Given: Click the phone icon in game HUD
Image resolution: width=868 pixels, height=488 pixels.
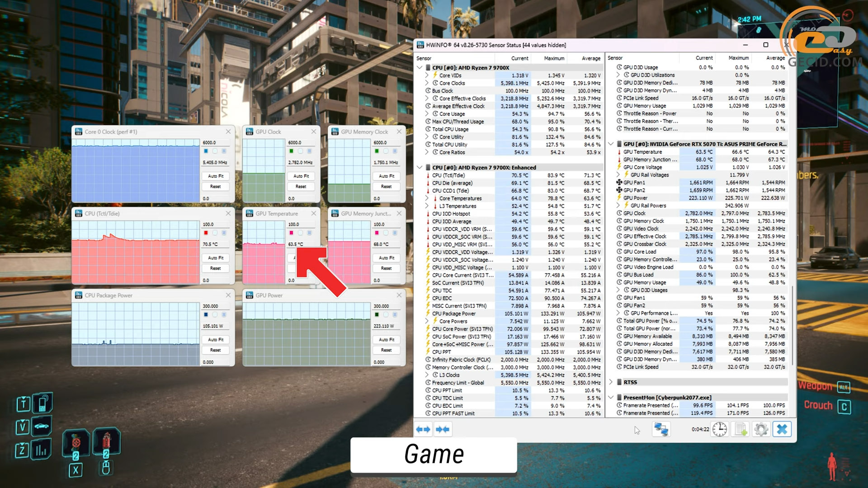Looking at the screenshot, I should coord(43,404).
